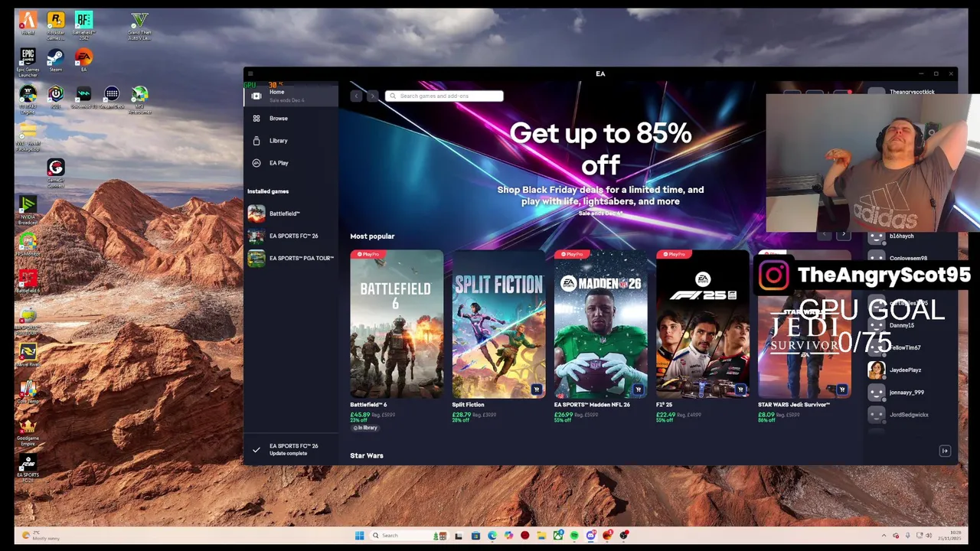
Task: Focus the Search games and add-ons field
Action: click(444, 96)
